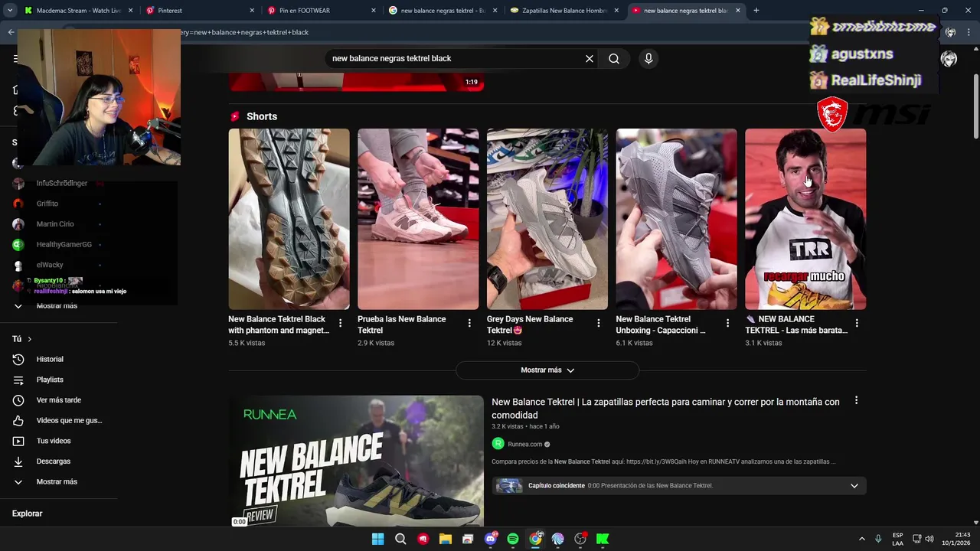This screenshot has height=551, width=980.
Task: Open Runnea.com channel avatar
Action: pyautogui.click(x=498, y=444)
